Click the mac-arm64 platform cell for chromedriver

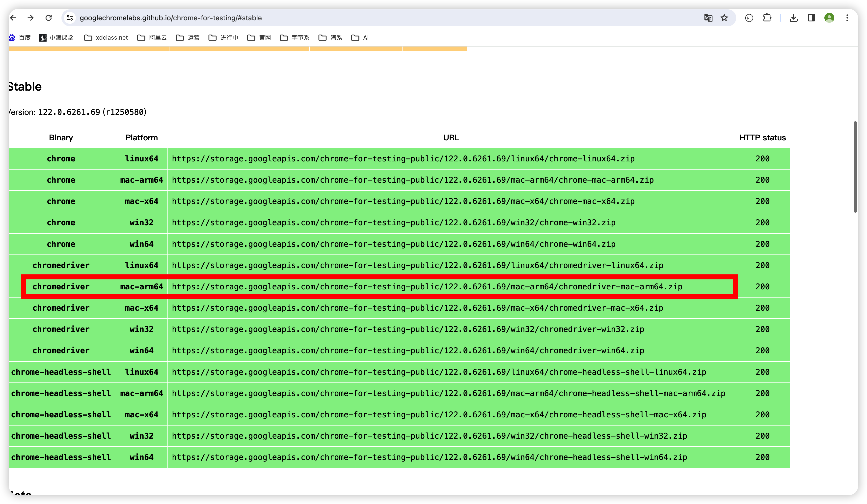tap(141, 286)
